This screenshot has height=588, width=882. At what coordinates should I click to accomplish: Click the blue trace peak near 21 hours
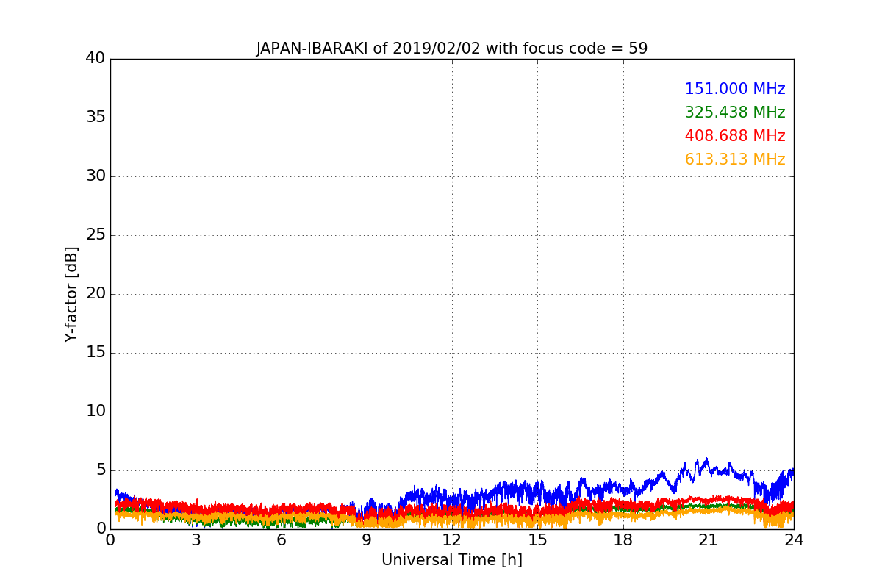point(706,459)
